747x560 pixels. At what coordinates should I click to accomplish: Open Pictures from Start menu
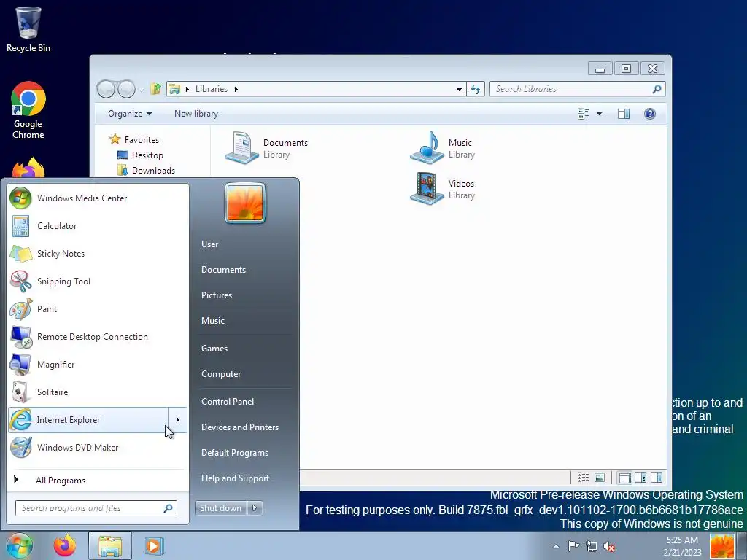tap(216, 295)
